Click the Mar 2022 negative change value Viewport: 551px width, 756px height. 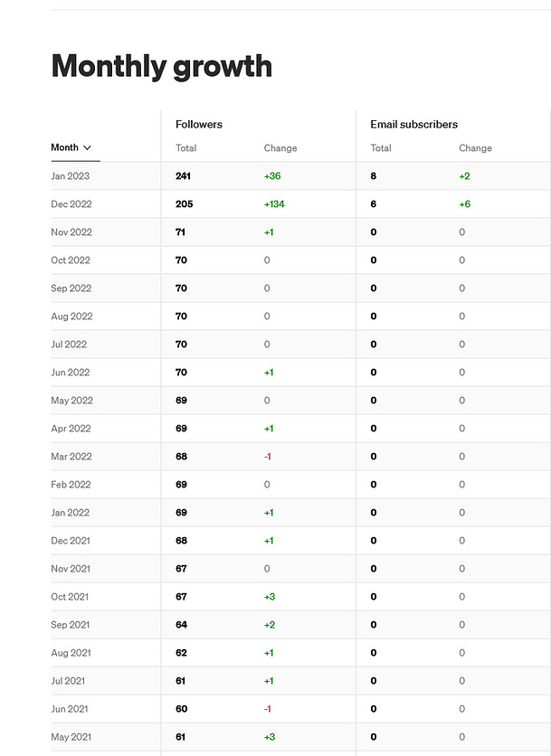click(x=268, y=456)
